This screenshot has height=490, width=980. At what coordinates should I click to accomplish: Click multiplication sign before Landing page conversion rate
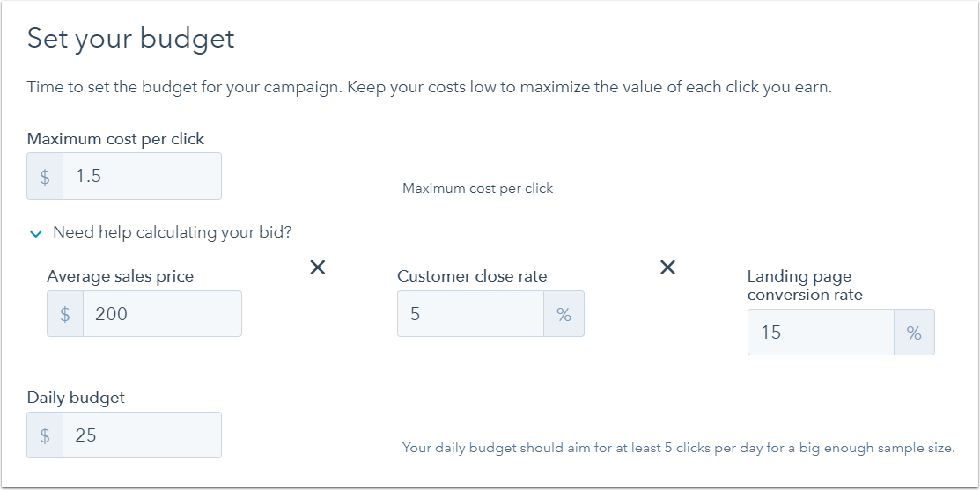coord(668,267)
